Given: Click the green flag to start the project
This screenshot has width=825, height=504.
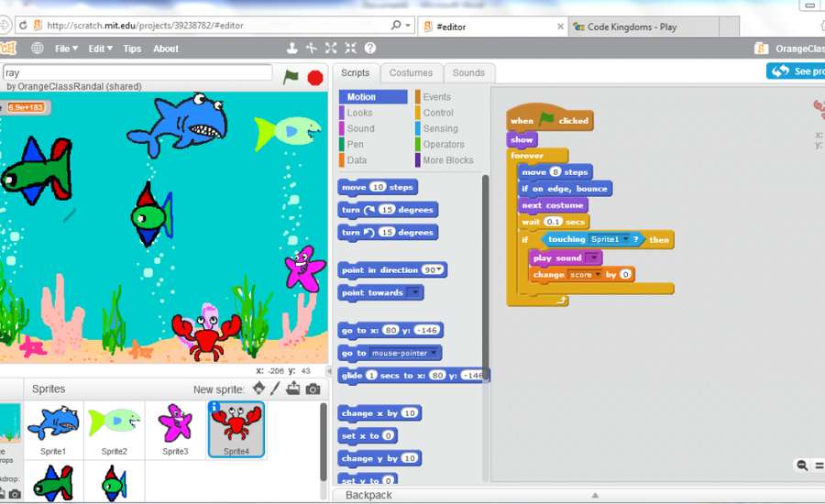Looking at the screenshot, I should click(x=291, y=77).
